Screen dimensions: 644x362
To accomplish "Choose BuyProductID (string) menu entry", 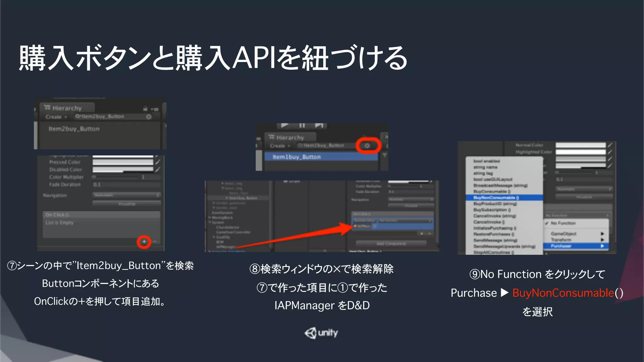I will pos(504,204).
